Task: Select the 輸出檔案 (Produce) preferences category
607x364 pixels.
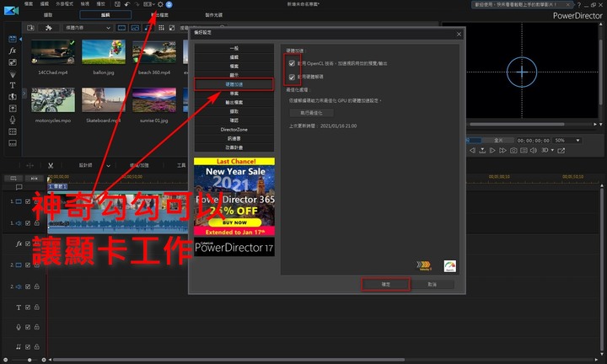Action: tap(234, 103)
